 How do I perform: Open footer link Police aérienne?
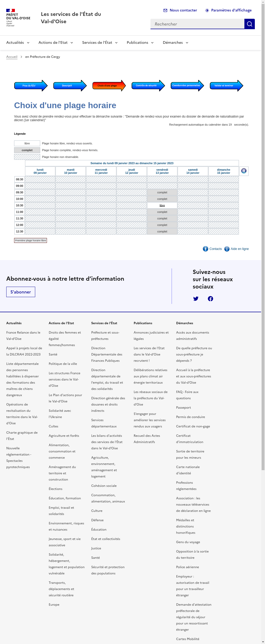pyautogui.click(x=188, y=567)
